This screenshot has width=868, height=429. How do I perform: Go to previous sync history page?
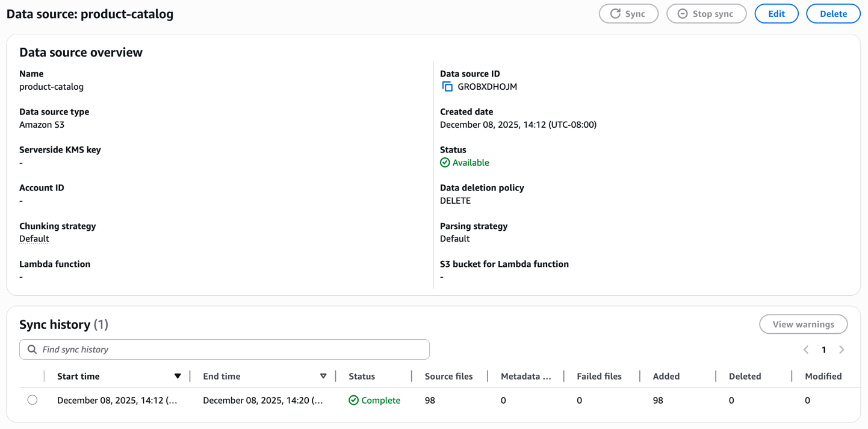(x=806, y=349)
